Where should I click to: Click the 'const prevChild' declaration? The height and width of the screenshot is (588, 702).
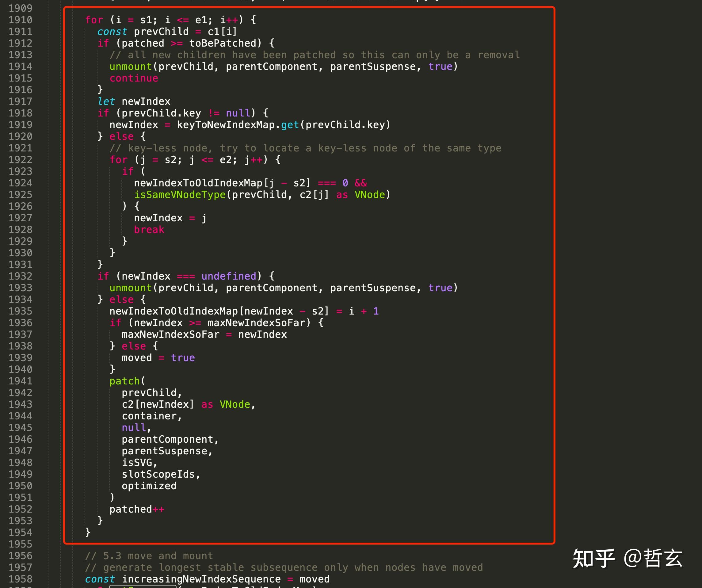[143, 32]
